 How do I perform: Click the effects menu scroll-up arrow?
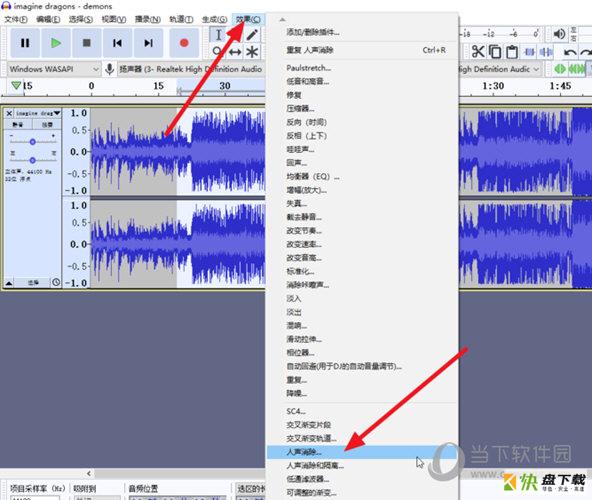click(x=282, y=19)
